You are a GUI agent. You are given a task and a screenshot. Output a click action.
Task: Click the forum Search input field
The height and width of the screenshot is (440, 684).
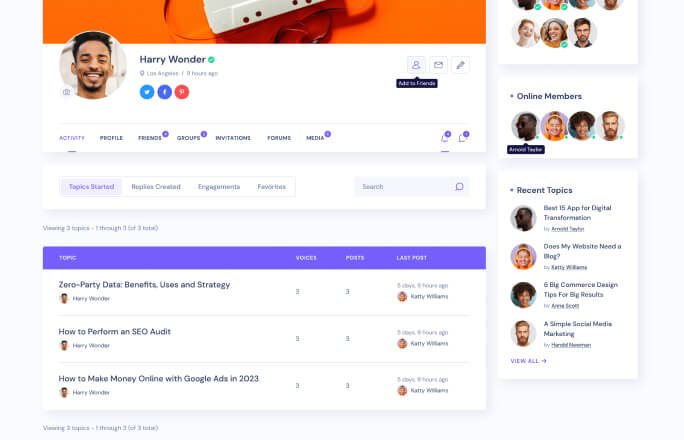pyautogui.click(x=412, y=187)
